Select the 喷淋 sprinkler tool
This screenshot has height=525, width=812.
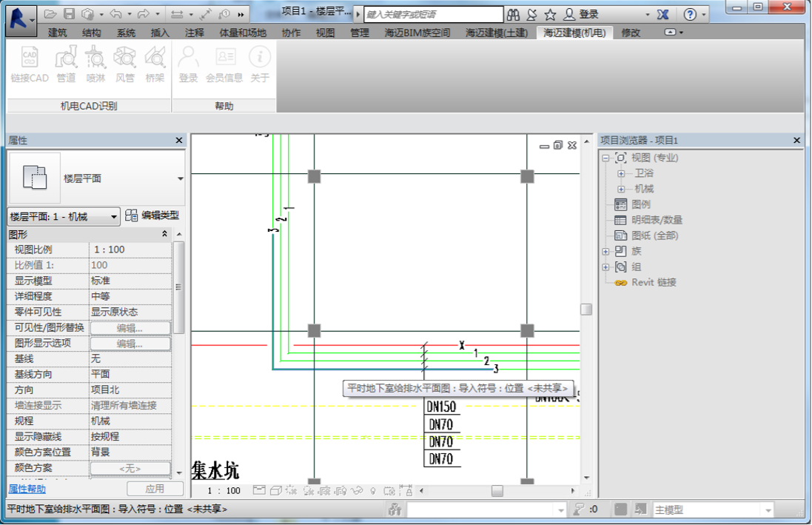[95, 64]
